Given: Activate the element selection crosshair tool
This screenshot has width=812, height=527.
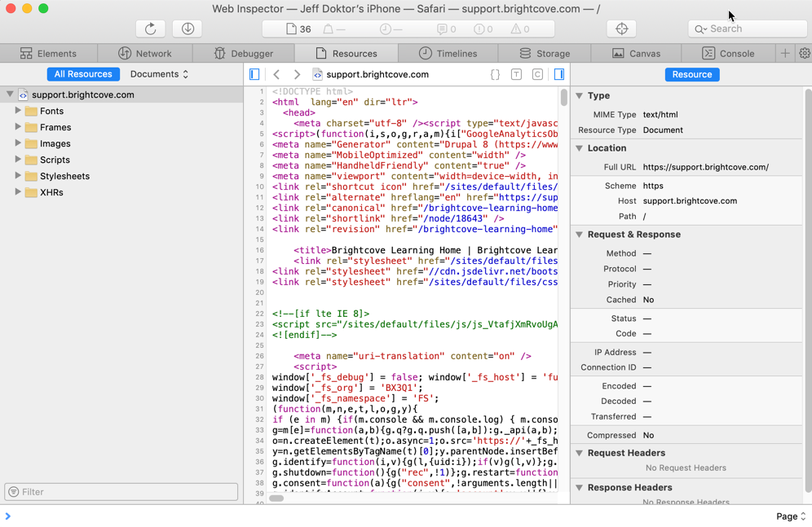Looking at the screenshot, I should pos(621,28).
